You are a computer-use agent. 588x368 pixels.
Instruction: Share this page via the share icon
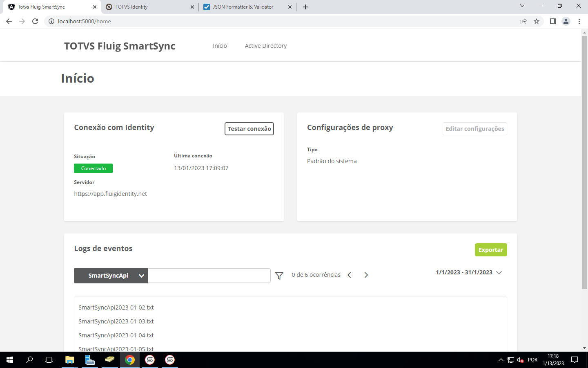[x=523, y=21]
